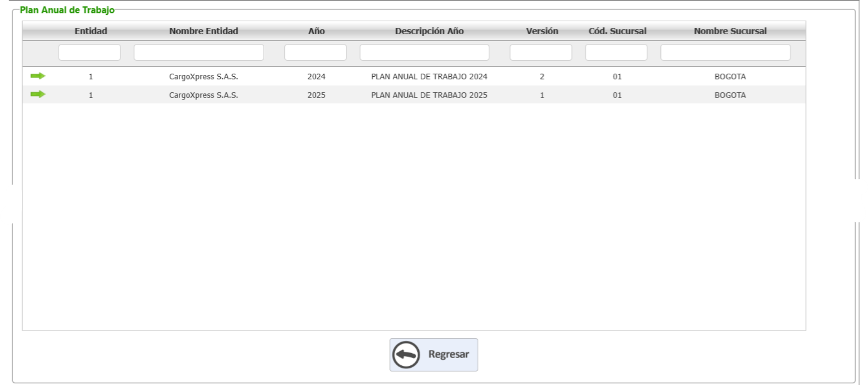Select the 'PLAN ANUAL DE TRABAJO 2025' cell
Image resolution: width=868 pixels, height=385 pixels.
coord(429,95)
